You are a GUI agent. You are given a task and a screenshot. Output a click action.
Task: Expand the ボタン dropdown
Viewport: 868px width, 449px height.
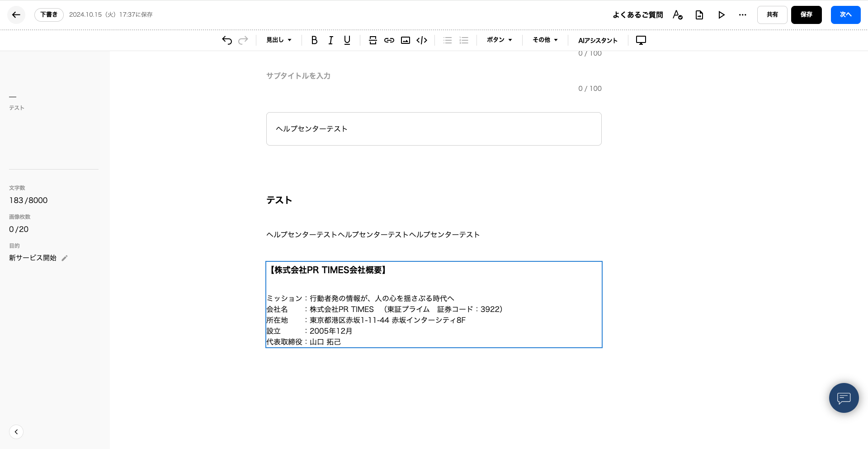(x=499, y=40)
